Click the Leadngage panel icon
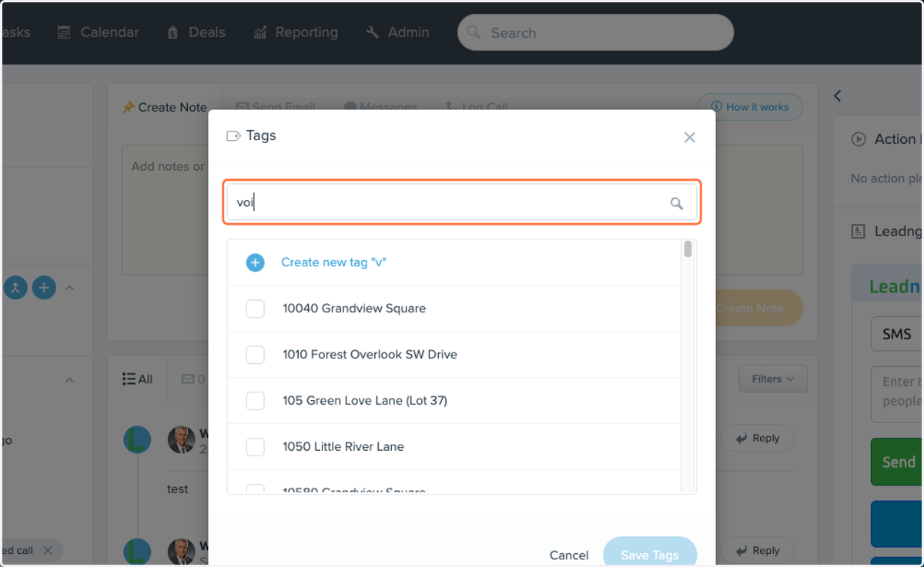Screen dimensions: 924x567 (859, 231)
